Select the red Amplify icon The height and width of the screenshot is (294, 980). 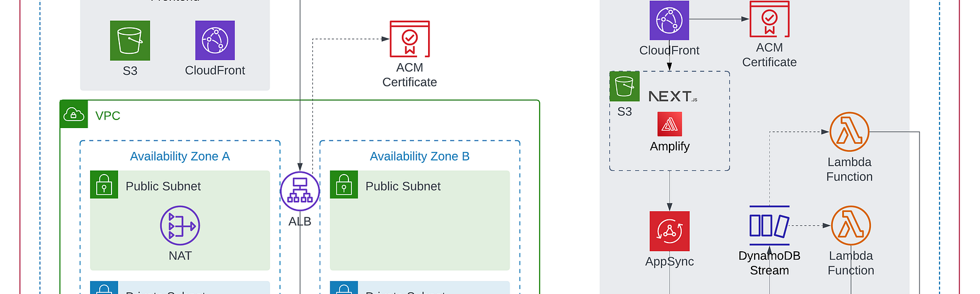coord(669,124)
